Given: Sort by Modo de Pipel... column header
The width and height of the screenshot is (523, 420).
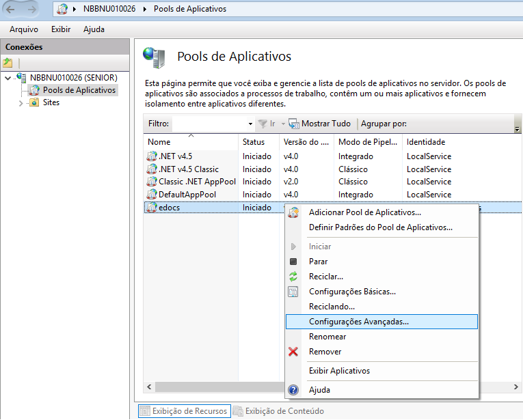Looking at the screenshot, I should pos(368,142).
